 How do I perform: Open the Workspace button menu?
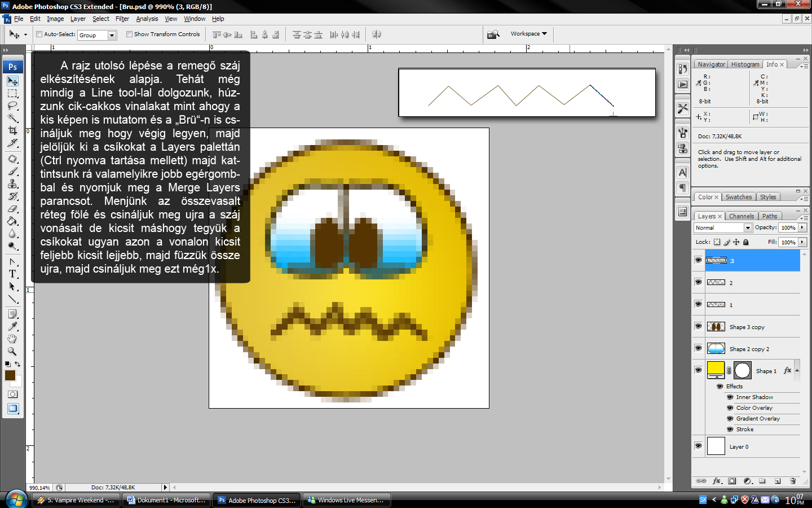pyautogui.click(x=528, y=34)
